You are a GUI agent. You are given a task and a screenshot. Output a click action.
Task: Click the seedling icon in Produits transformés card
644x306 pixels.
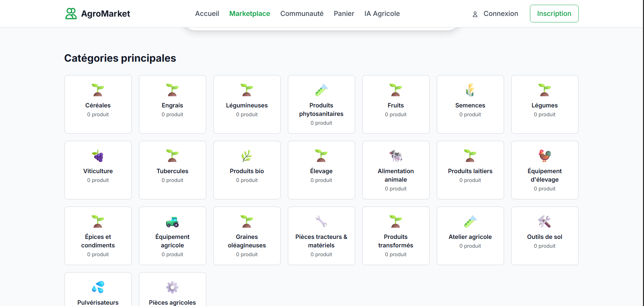point(396,222)
